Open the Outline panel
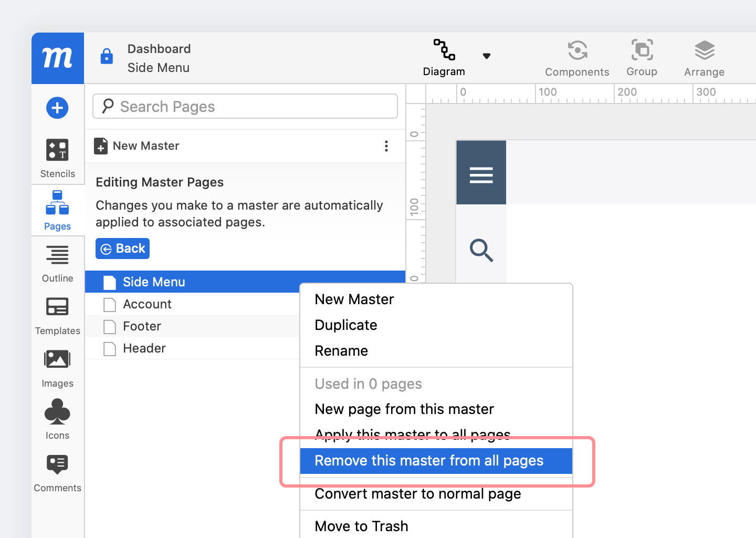This screenshot has width=756, height=538. tap(57, 263)
